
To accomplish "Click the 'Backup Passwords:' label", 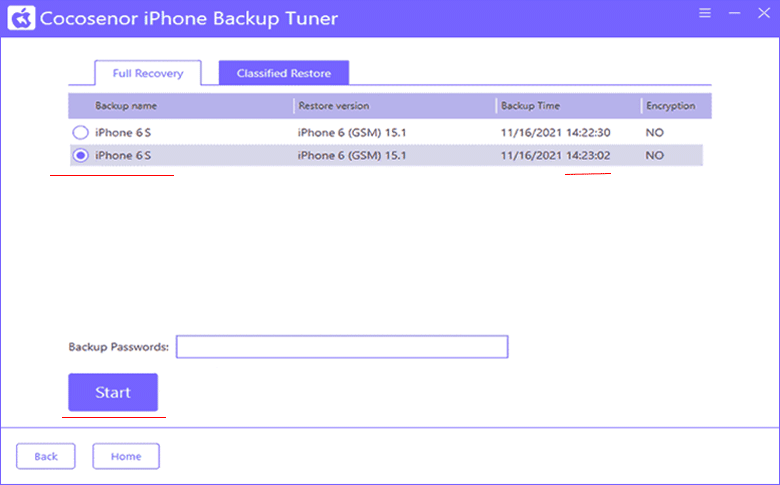I will click(x=118, y=347).
